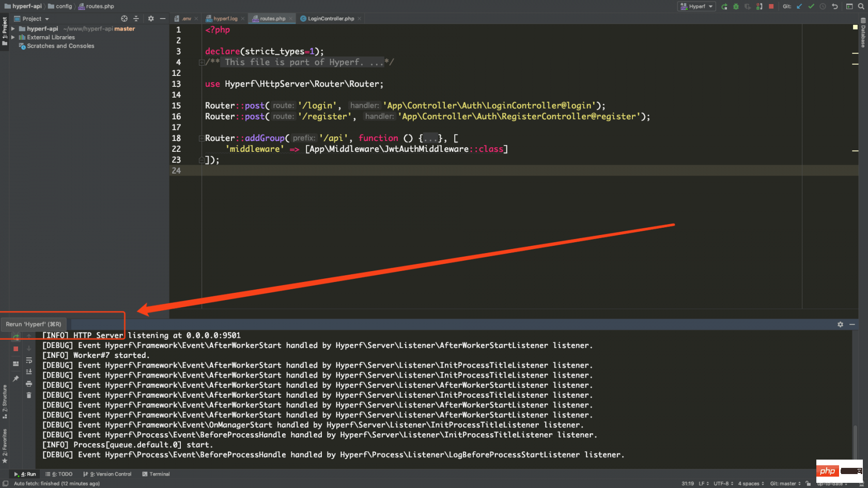The height and width of the screenshot is (488, 868).
Task: Commit changes with the green checkmark
Action: [811, 7]
